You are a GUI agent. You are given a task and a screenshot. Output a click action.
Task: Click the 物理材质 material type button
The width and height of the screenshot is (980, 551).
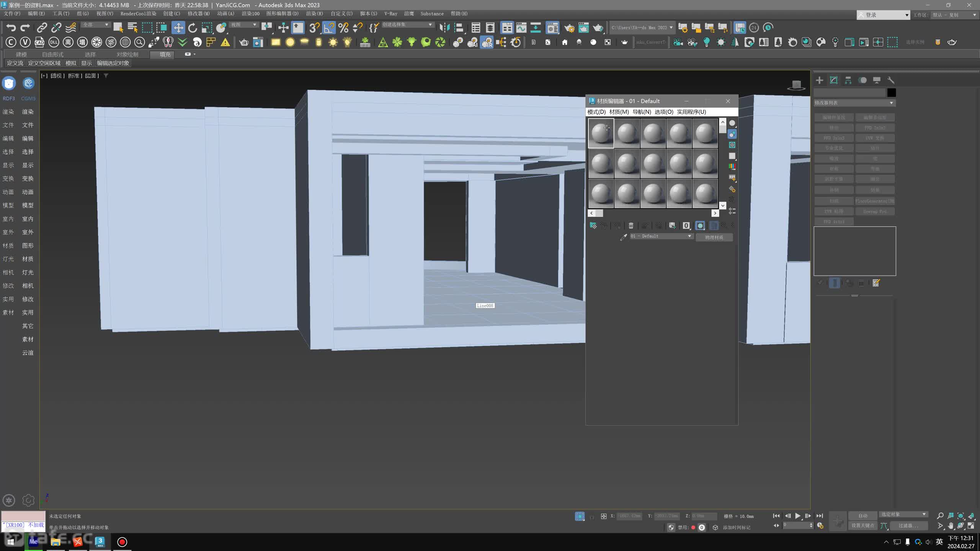click(x=714, y=237)
